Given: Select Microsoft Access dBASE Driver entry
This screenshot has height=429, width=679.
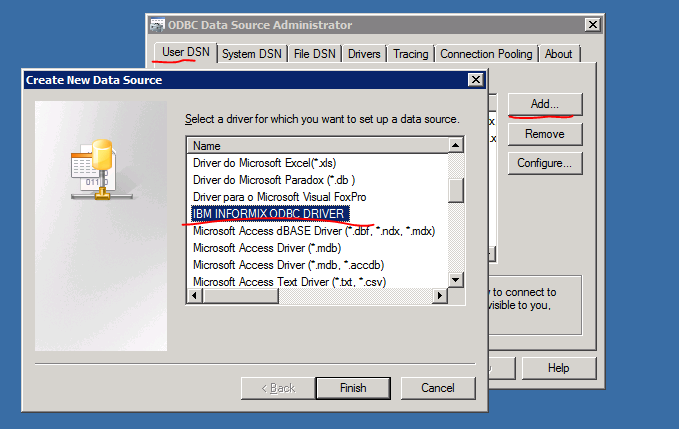Looking at the screenshot, I should (314, 231).
